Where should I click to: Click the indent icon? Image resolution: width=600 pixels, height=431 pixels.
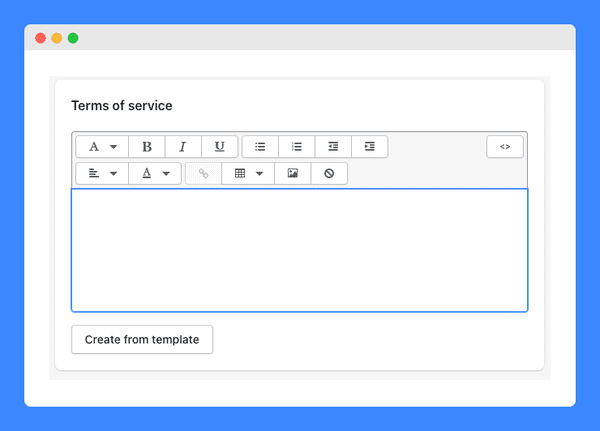tap(370, 147)
